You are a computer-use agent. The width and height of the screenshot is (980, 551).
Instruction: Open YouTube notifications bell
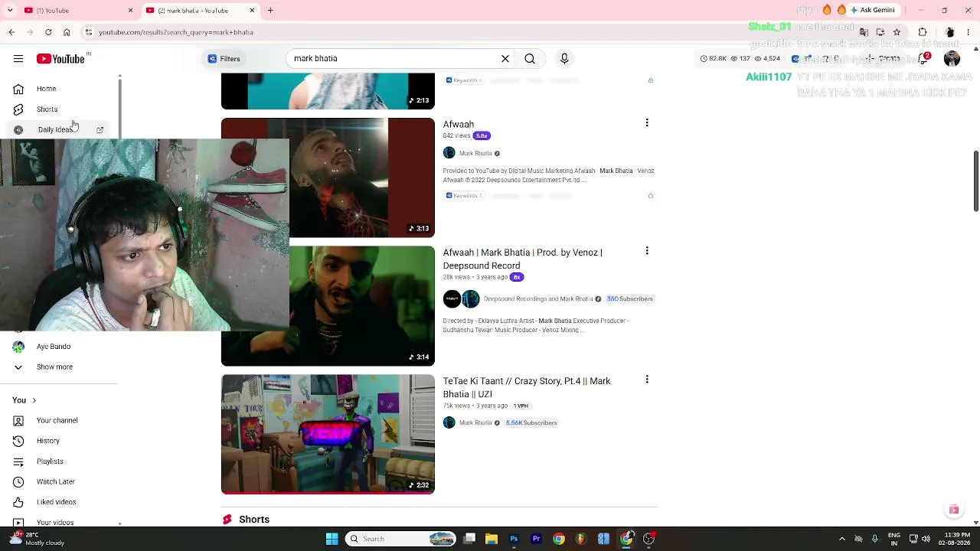pyautogui.click(x=923, y=59)
